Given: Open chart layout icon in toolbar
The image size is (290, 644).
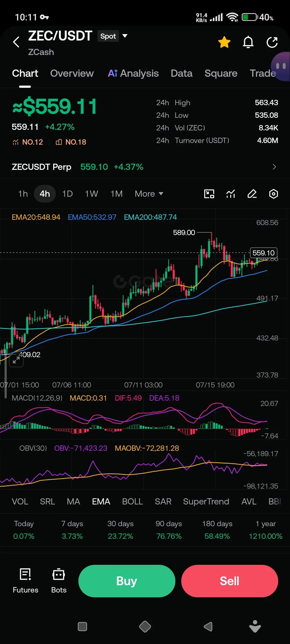Looking at the screenshot, I should (x=209, y=194).
